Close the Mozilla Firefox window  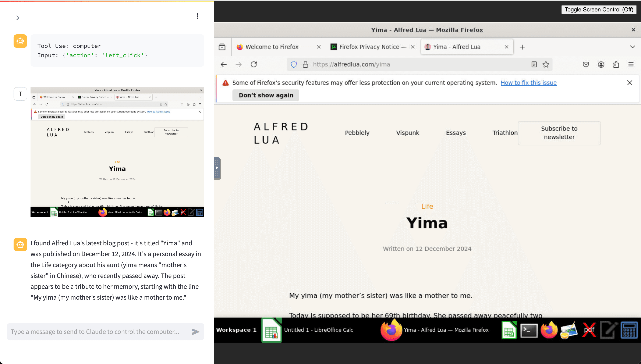tap(633, 30)
